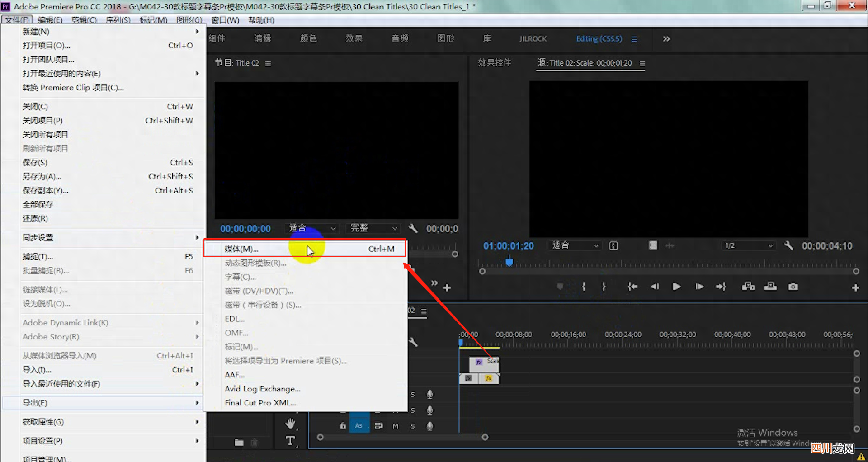Choose 媒体(M)... export option
The image size is (868, 462).
305,249
